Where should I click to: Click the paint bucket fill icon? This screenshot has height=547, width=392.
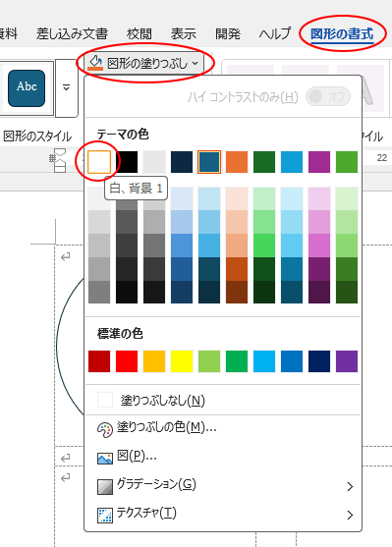[95, 63]
